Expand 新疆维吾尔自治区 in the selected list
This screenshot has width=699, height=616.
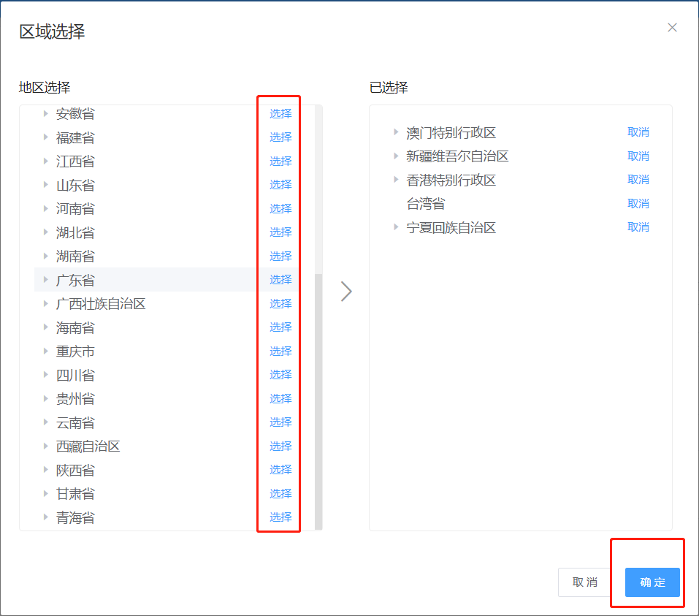pyautogui.click(x=396, y=156)
